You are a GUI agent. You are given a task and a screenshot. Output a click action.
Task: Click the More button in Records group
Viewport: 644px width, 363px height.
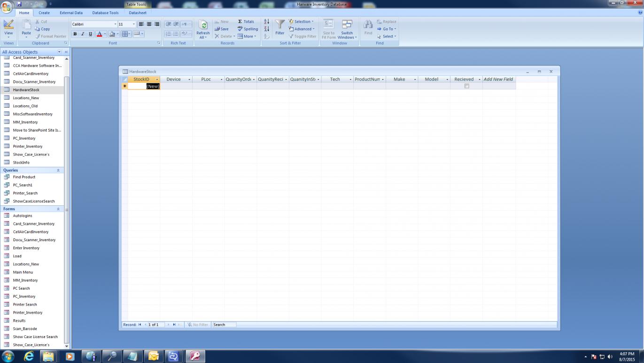[x=247, y=36]
